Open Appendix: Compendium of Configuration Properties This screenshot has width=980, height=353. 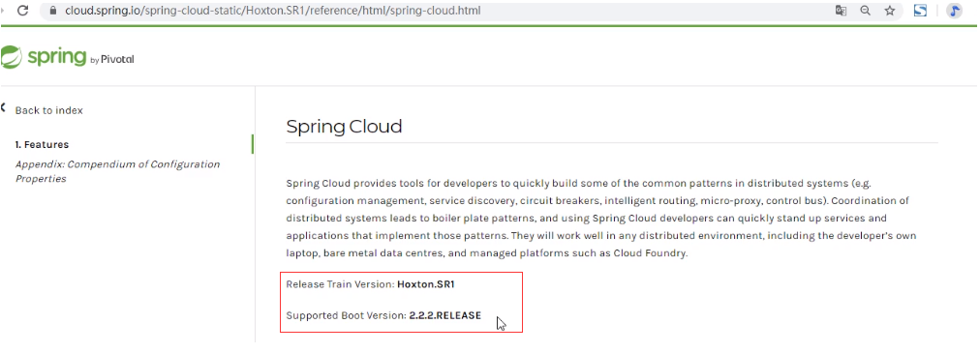(117, 171)
